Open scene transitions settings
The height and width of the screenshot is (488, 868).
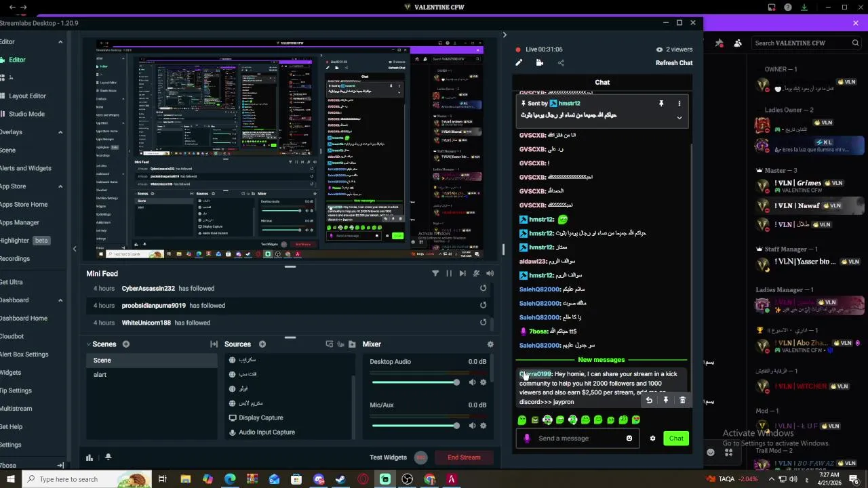[x=214, y=344]
